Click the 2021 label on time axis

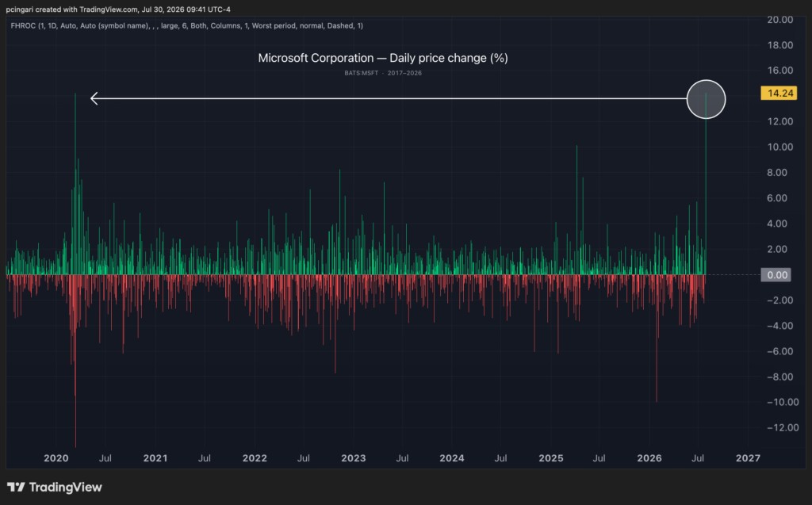coord(155,458)
